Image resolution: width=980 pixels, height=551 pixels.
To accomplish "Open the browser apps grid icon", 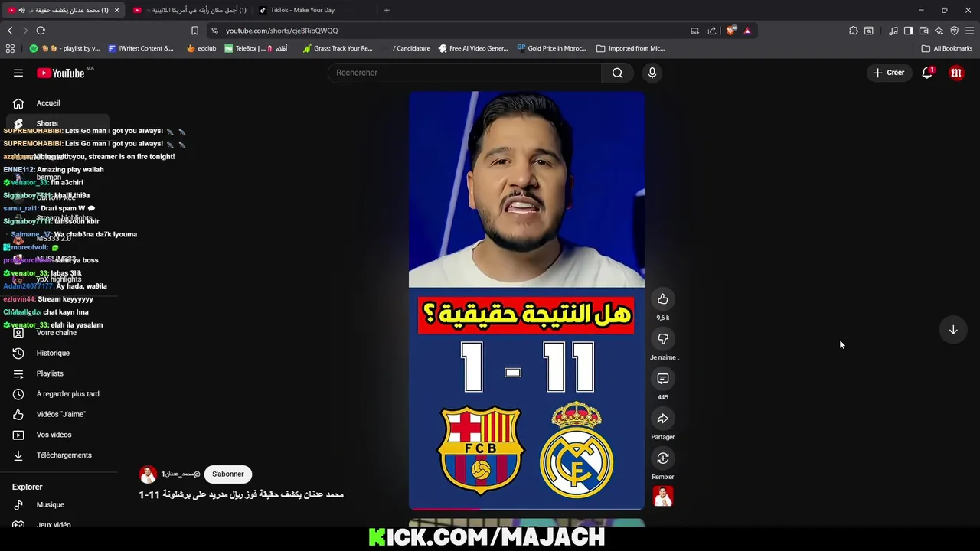I will [10, 48].
